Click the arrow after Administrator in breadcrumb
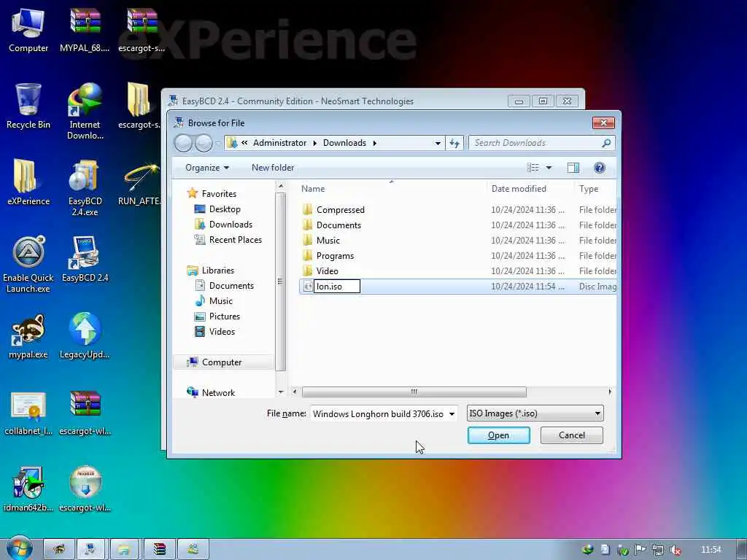Image resolution: width=747 pixels, height=560 pixels. click(315, 143)
